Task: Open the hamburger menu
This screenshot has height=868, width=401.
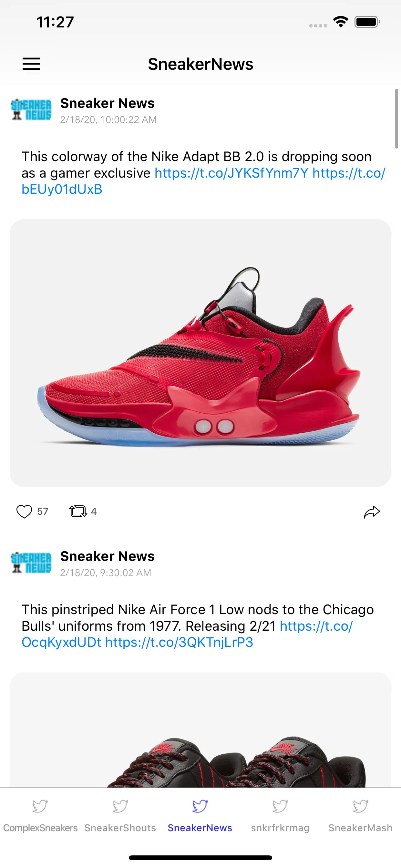Action: 31,64
